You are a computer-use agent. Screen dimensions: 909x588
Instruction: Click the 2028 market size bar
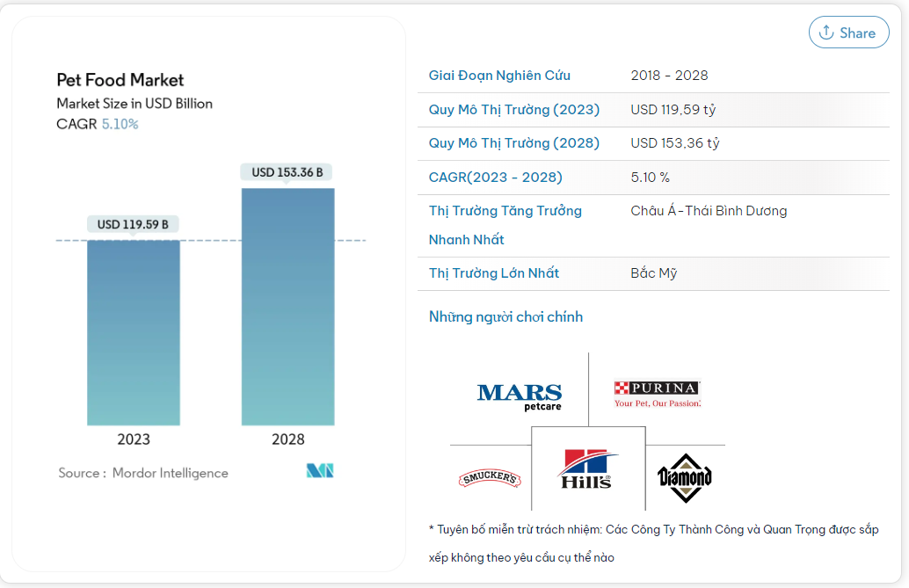[287, 306]
